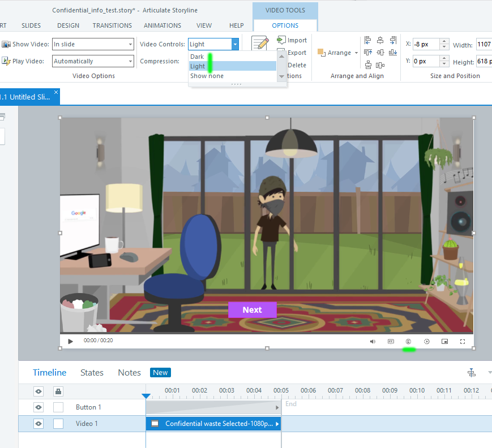Click the Align Left icon

coord(368,40)
